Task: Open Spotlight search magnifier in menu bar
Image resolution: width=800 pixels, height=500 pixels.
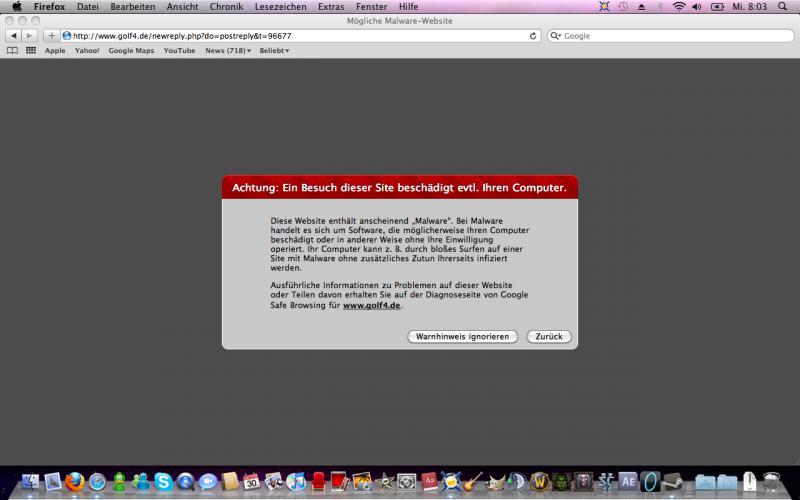Action: pos(782,7)
